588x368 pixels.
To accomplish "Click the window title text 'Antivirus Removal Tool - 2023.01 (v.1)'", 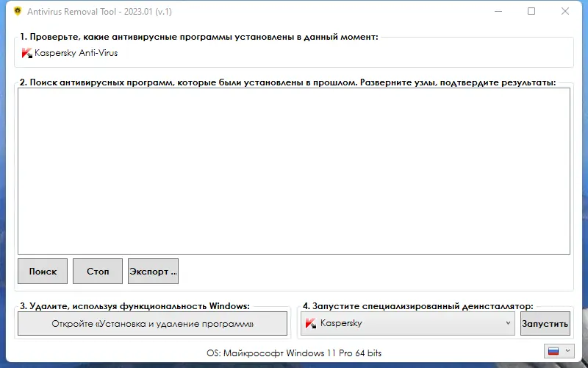I will (99, 12).
